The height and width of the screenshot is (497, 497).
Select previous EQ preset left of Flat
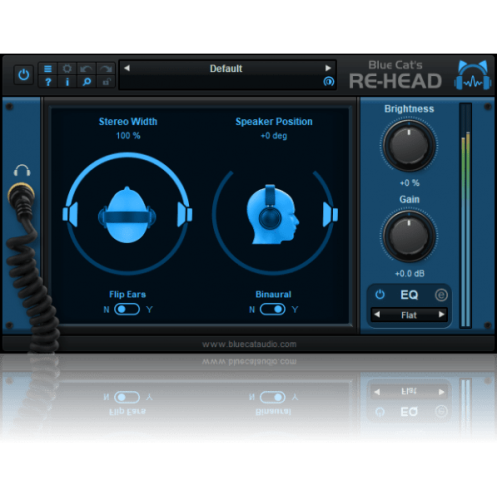click(x=377, y=314)
